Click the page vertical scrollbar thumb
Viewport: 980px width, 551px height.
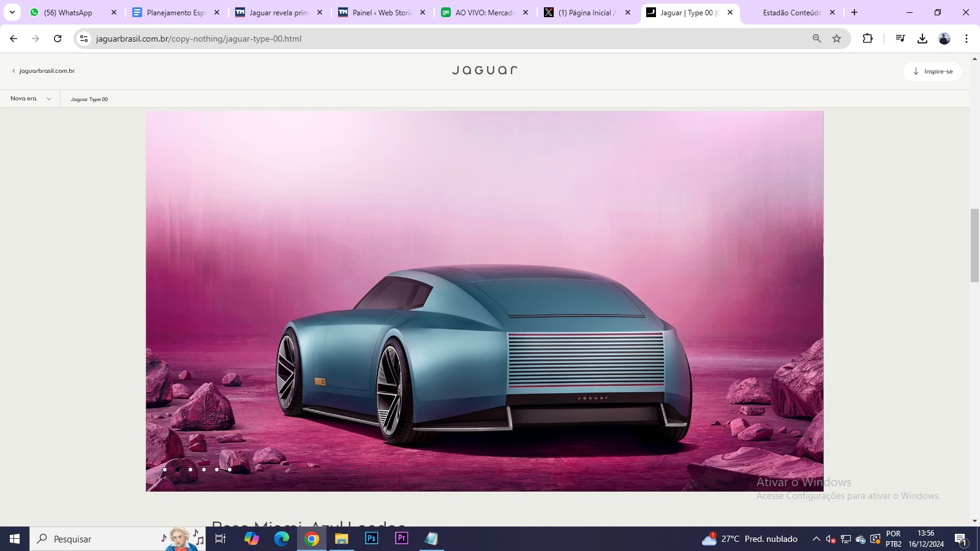tap(974, 245)
